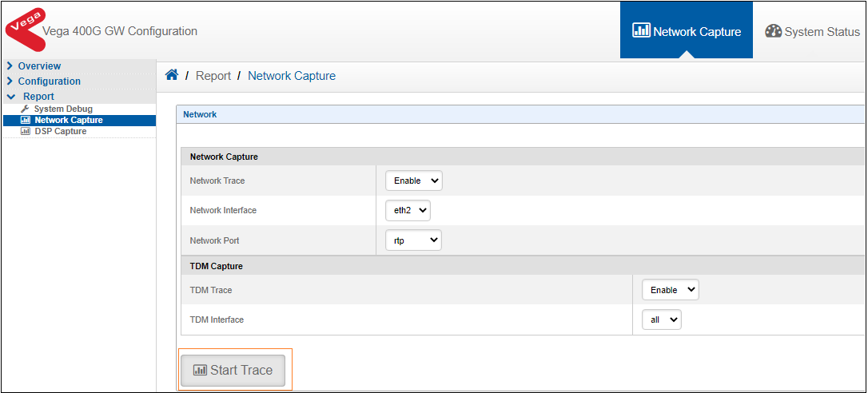This screenshot has height=393, width=868.
Task: Click the Network Trace label
Action: (x=217, y=181)
